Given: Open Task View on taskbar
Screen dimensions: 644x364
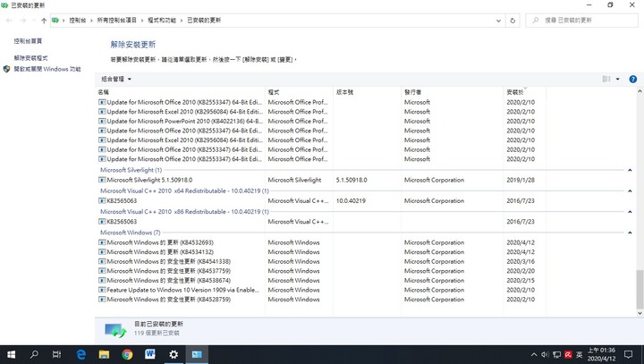Looking at the screenshot, I should (x=57, y=354).
